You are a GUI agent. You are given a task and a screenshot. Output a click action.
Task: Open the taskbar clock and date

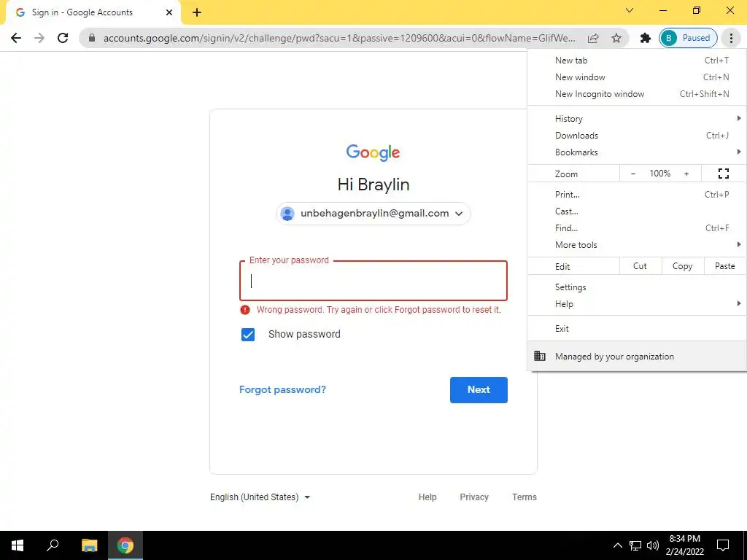[685, 545]
